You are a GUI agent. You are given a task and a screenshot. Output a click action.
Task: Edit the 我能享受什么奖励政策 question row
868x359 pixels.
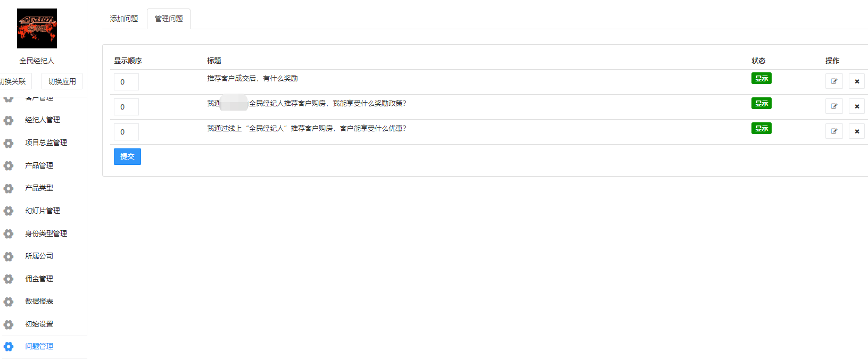tap(834, 106)
